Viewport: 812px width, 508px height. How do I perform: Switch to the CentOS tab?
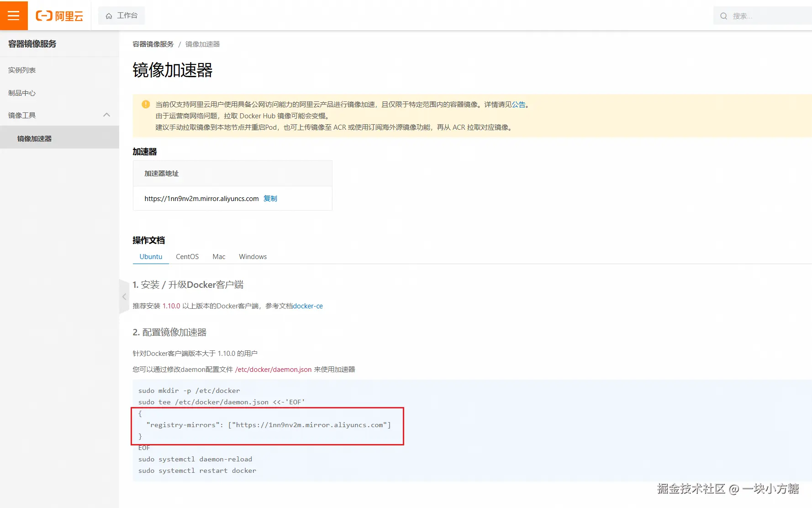pyautogui.click(x=187, y=257)
